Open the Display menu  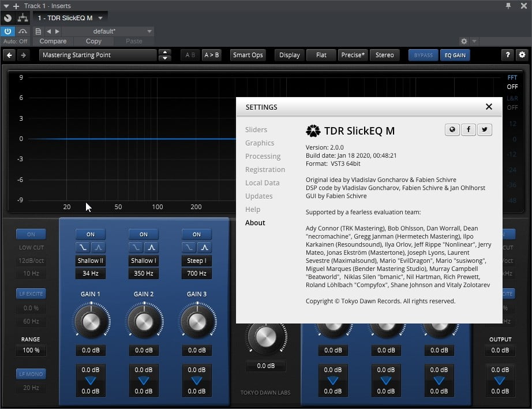tap(290, 55)
